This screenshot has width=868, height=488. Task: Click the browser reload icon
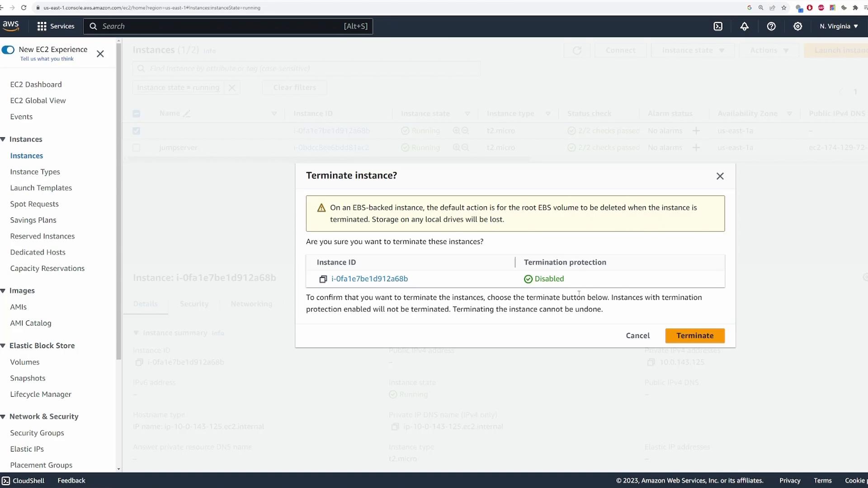point(24,8)
